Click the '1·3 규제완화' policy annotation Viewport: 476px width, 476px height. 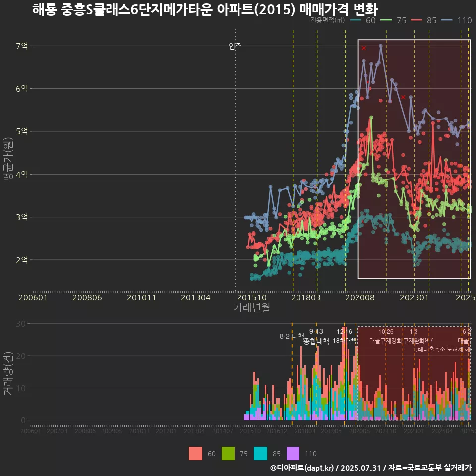pyautogui.click(x=413, y=336)
